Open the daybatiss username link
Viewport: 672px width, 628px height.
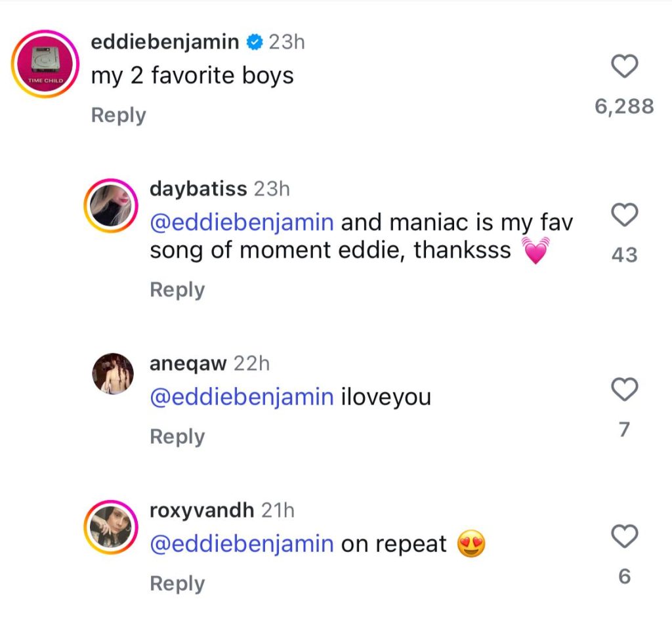198,189
